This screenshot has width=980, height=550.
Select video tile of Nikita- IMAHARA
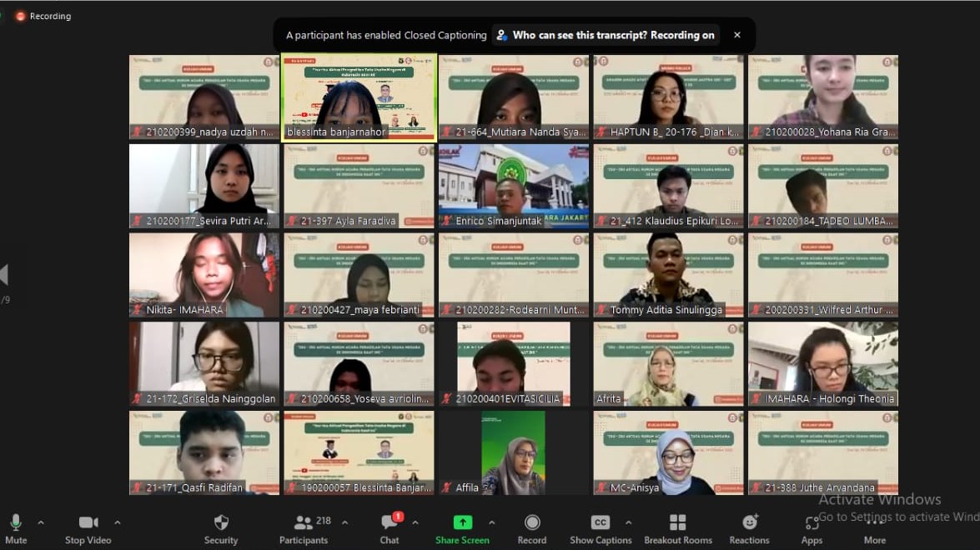(204, 275)
